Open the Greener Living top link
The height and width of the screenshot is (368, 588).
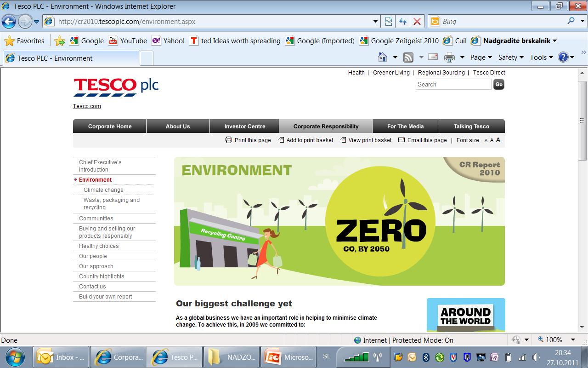(391, 73)
